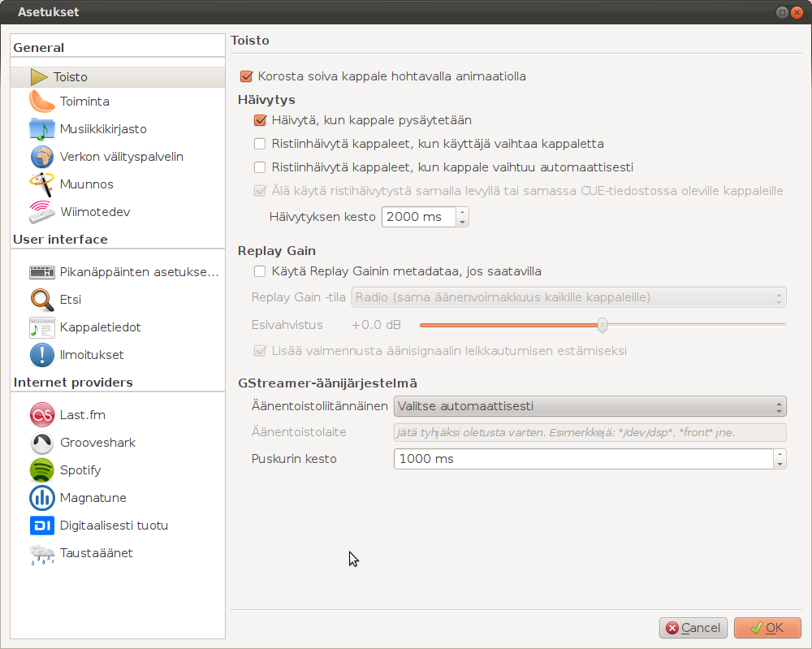This screenshot has height=649, width=812.
Task: Maximize the Asetukset window
Action: (x=783, y=12)
